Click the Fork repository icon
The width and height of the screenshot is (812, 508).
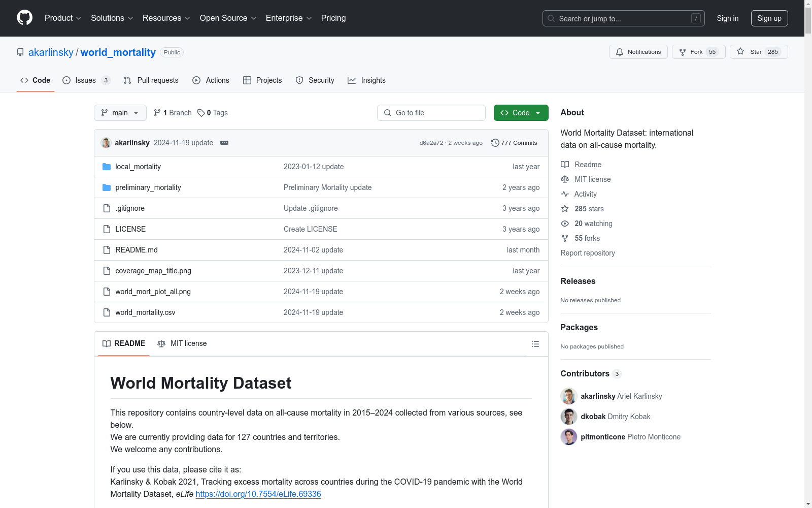pyautogui.click(x=683, y=52)
